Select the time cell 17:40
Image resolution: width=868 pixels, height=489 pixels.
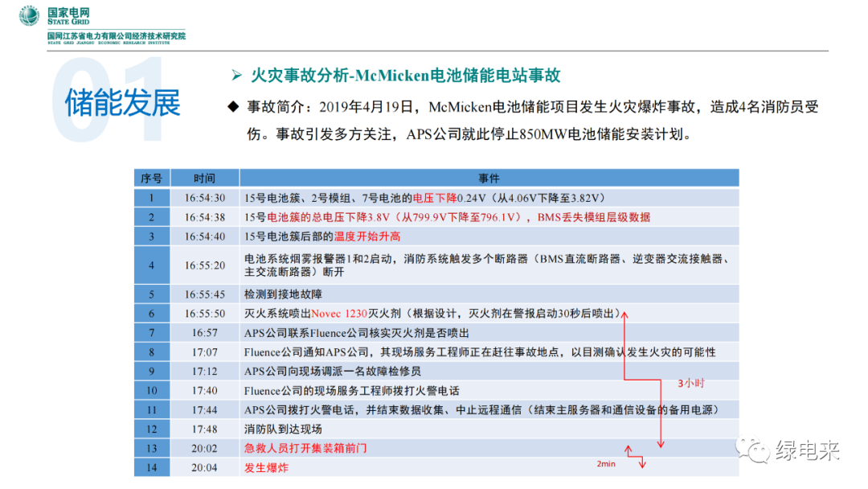click(x=205, y=391)
